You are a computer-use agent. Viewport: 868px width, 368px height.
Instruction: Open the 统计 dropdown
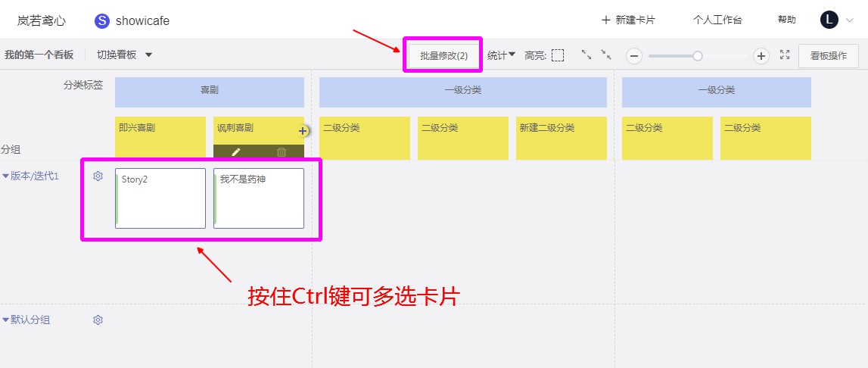tap(501, 55)
